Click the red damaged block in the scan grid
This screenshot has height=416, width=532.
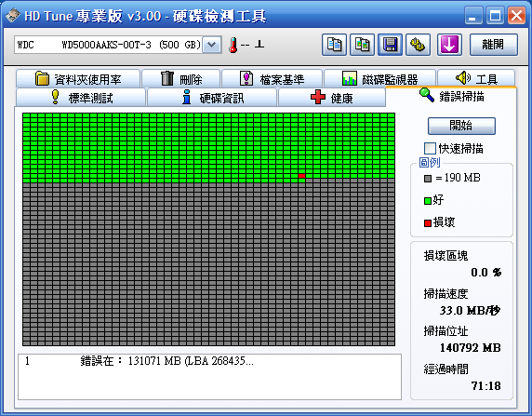point(301,176)
